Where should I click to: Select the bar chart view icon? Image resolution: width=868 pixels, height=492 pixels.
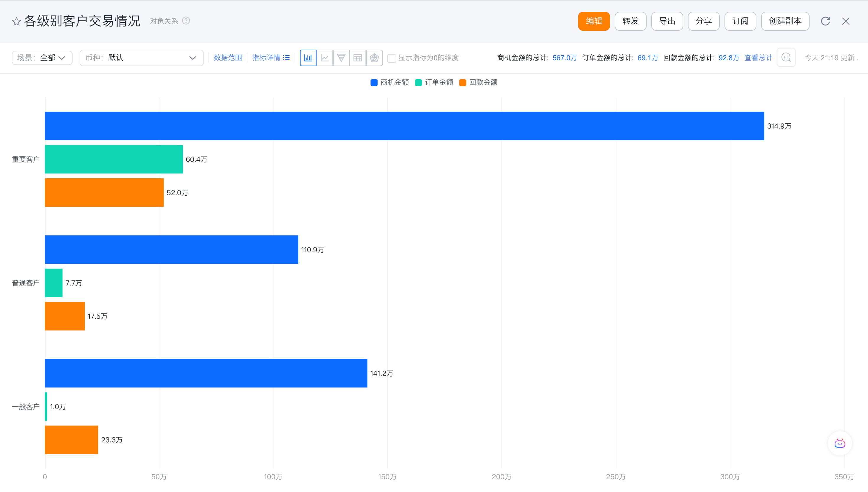pos(308,58)
